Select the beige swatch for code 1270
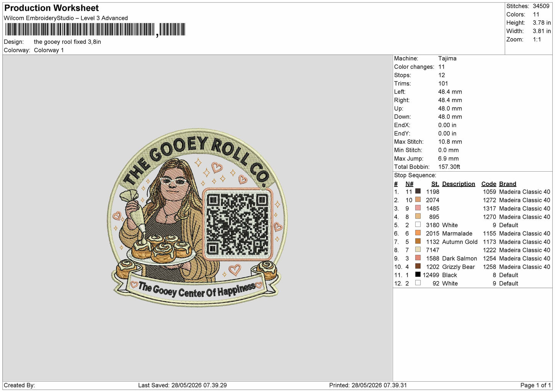The height and width of the screenshot is (392, 555). coord(418,217)
